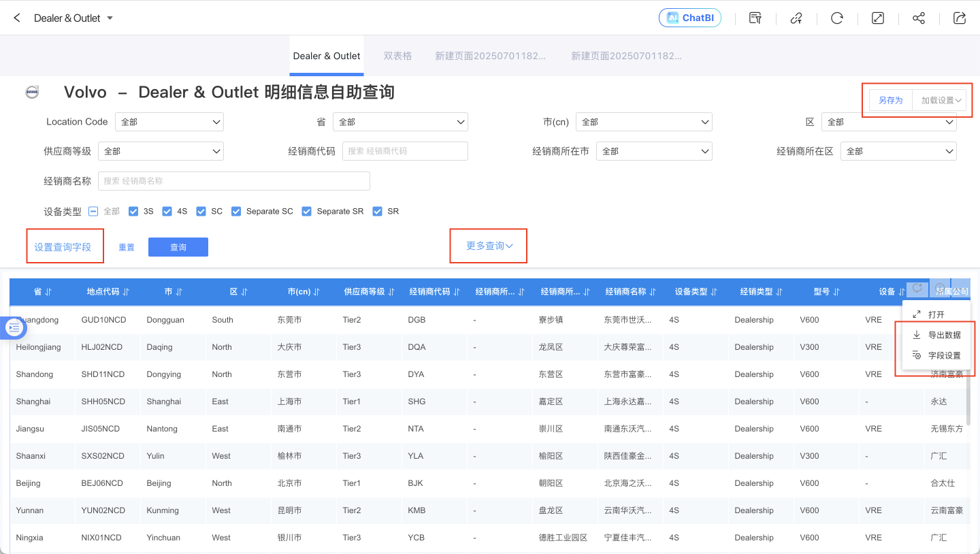Open the floating side panel list icon
Viewport: 980px width, 554px height.
pos(14,328)
